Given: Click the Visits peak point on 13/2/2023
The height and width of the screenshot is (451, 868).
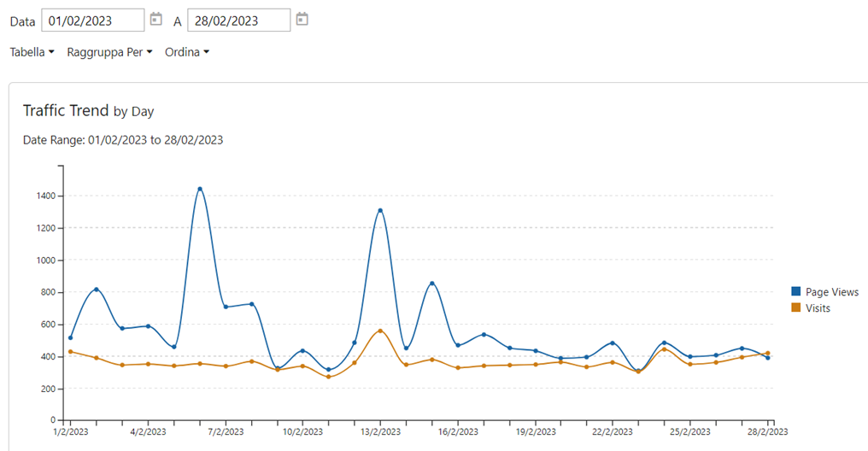Looking at the screenshot, I should pos(380,331).
